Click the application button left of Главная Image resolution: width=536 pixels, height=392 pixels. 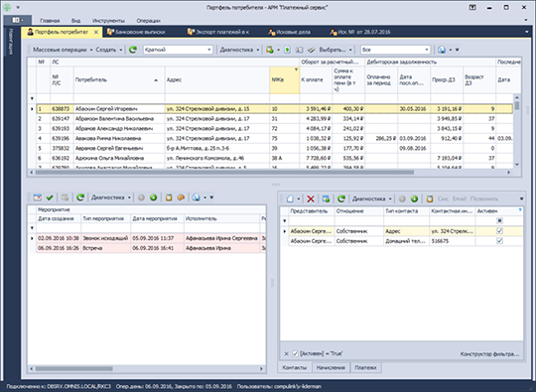18,20
